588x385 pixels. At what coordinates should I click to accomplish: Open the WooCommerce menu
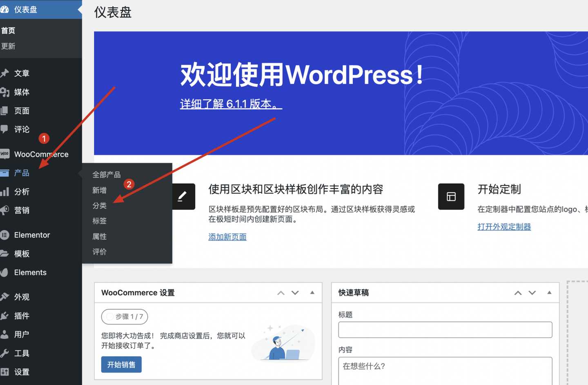(41, 154)
